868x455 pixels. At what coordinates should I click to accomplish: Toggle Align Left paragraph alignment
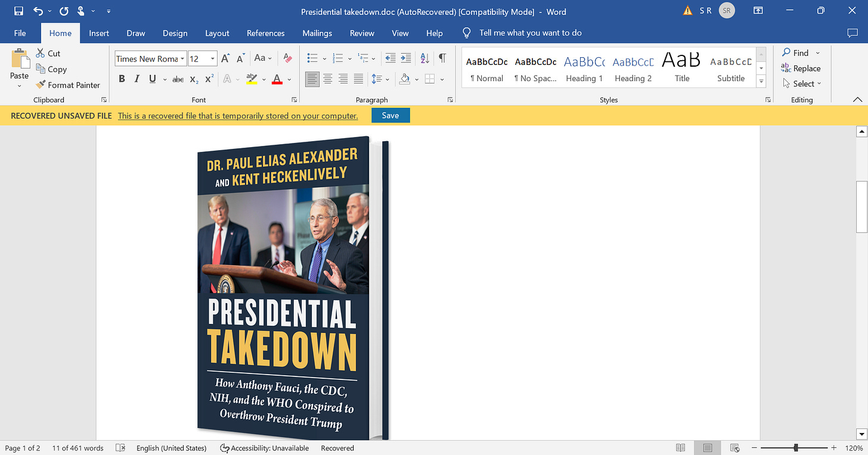point(312,79)
